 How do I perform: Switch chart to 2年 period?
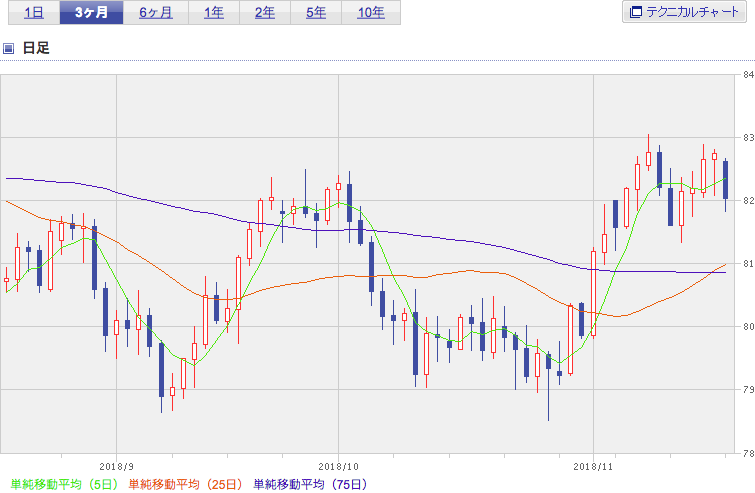pos(265,12)
